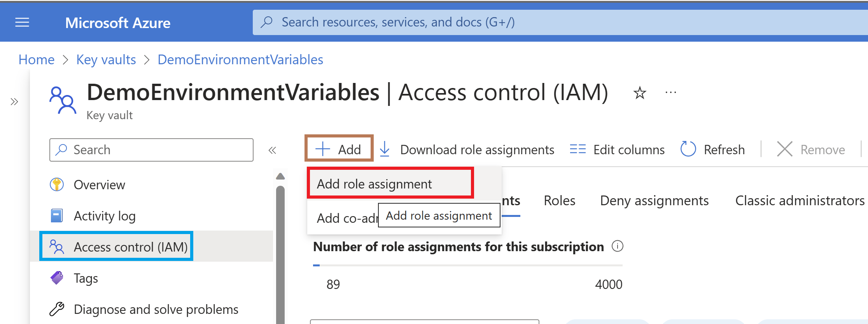The width and height of the screenshot is (868, 324).
Task: Click the download arrow icon
Action: click(385, 149)
